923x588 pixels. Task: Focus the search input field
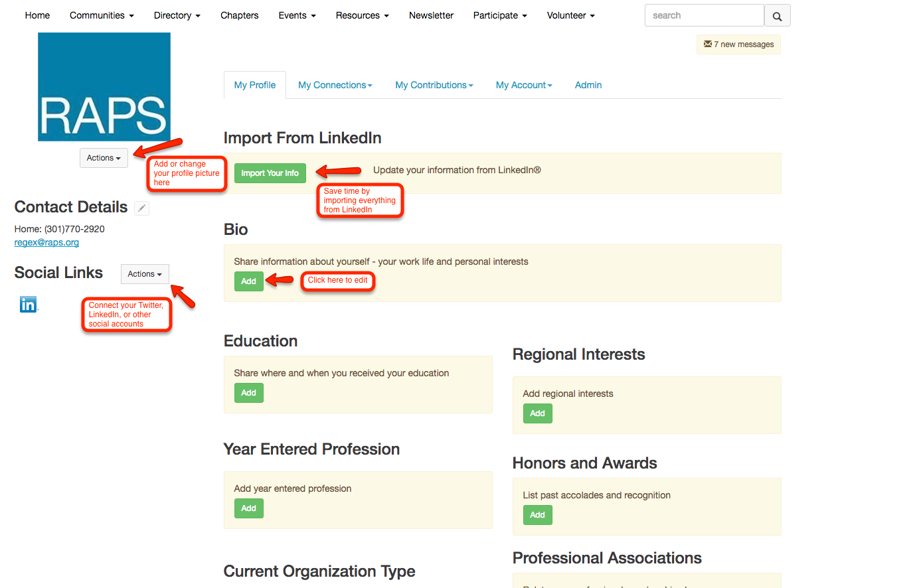[x=705, y=15]
